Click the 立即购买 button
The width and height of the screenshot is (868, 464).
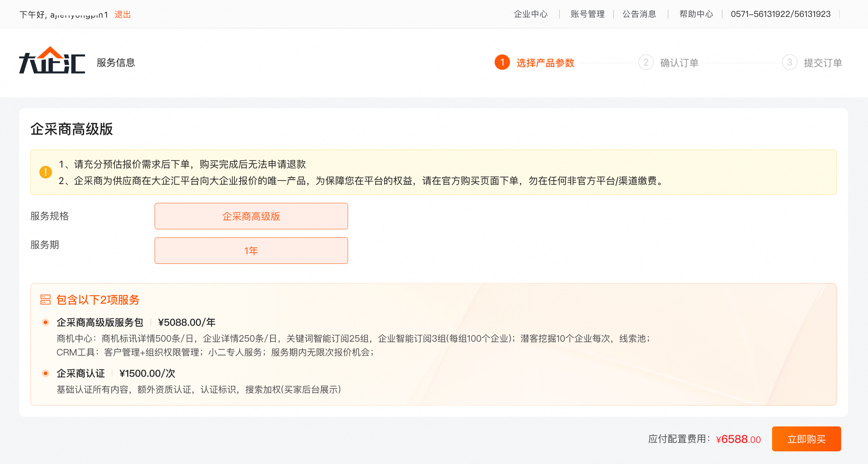[806, 439]
